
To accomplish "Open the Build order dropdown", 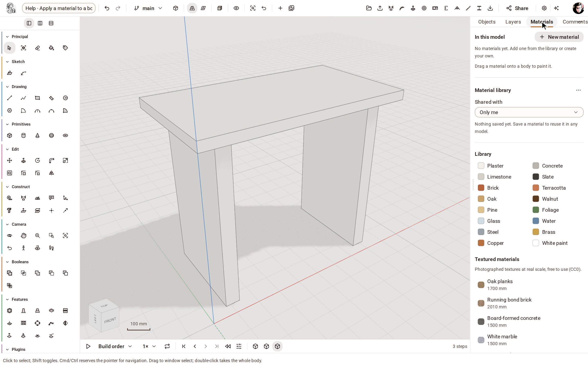I will point(115,346).
